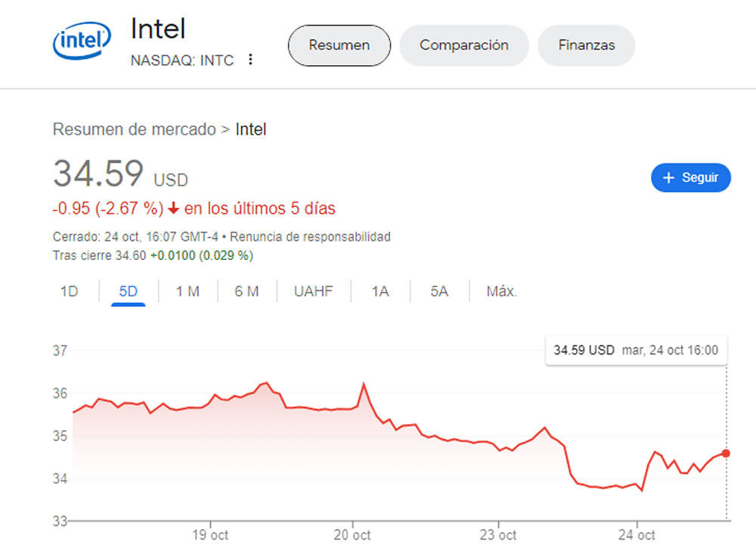Open the Resumen de mercado breadcrumb link

(x=134, y=129)
